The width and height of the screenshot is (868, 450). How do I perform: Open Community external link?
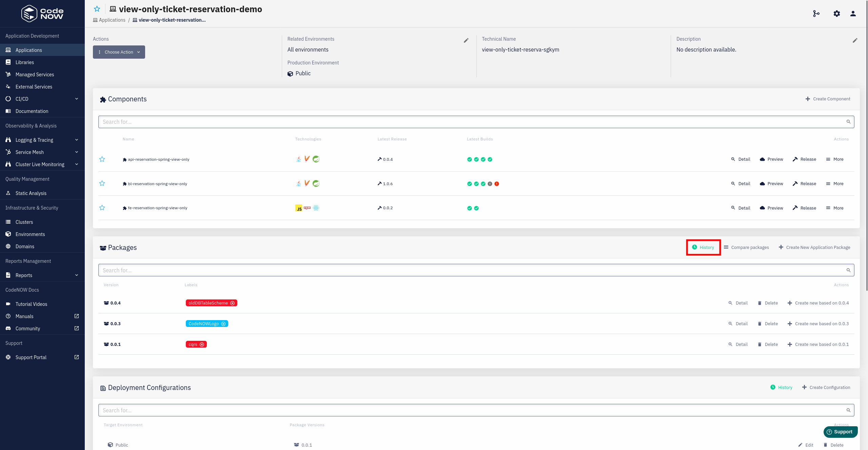pos(42,329)
